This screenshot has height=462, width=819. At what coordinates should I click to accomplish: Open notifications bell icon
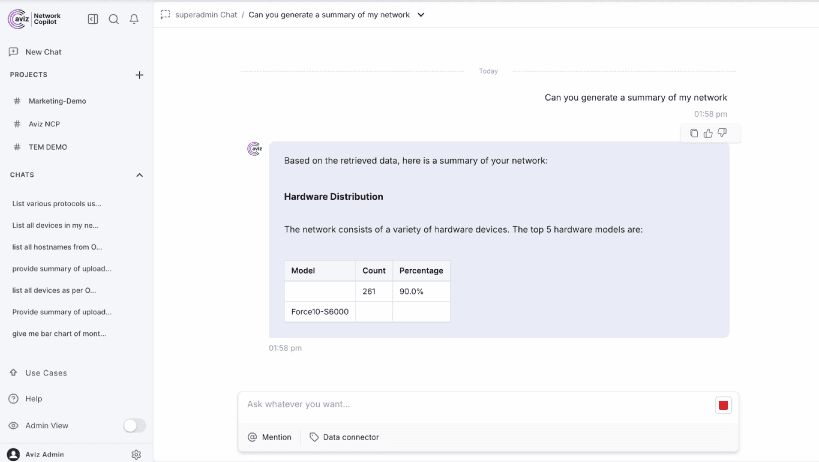click(134, 19)
